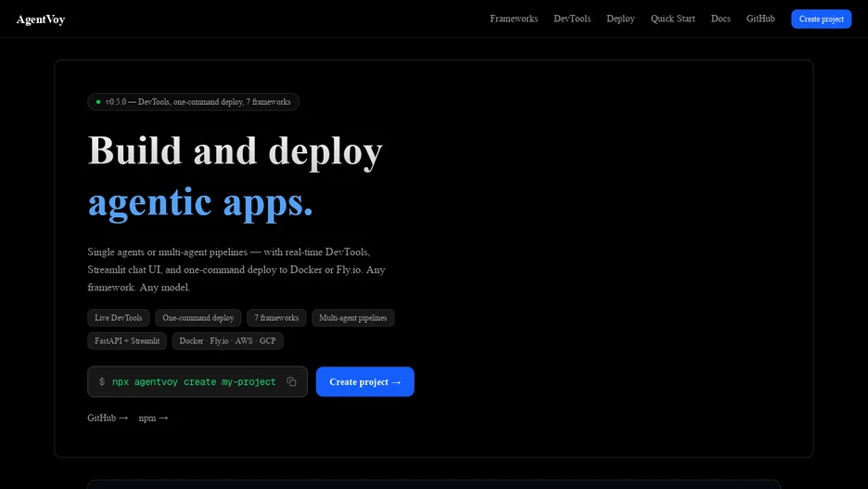Follow the GitHub arrow link below command
868x489 pixels.
tap(108, 418)
